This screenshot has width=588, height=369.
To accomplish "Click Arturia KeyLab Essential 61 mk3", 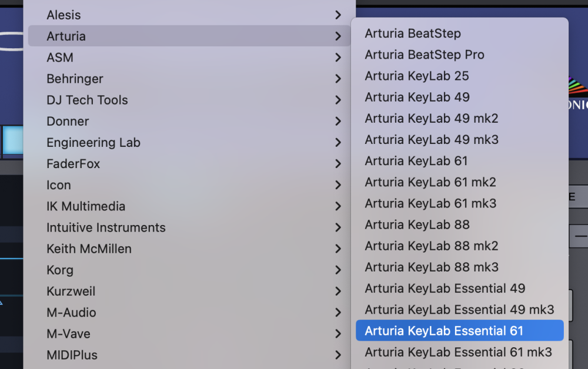I will click(458, 353).
